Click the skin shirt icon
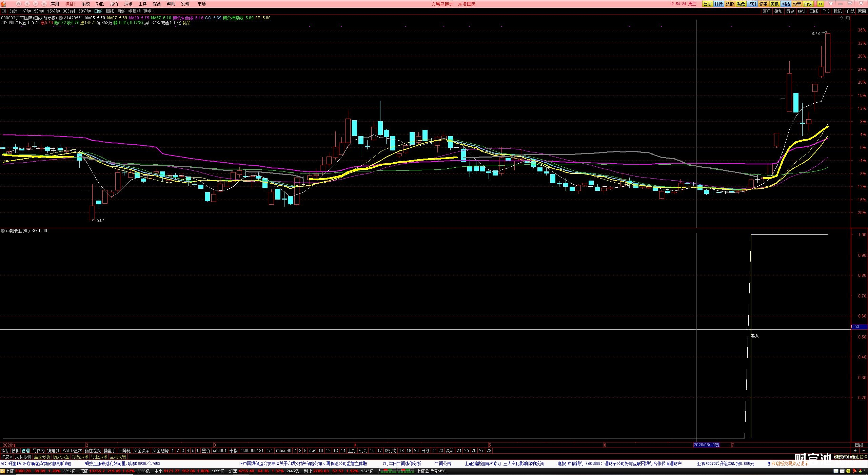This screenshot has width=868, height=475. point(831,4)
